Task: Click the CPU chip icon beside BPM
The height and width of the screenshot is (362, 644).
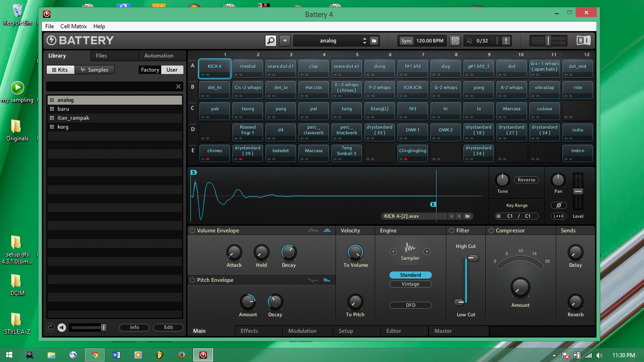Action: pos(455,41)
